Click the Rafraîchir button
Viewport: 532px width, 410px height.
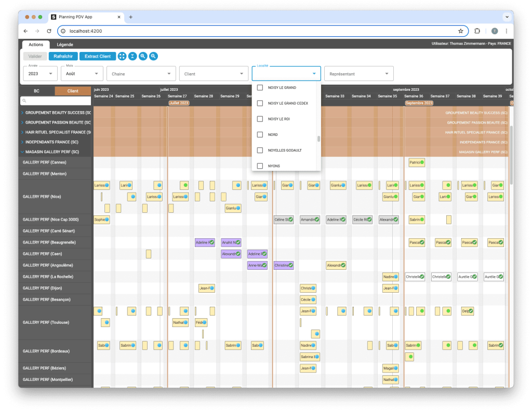click(63, 56)
